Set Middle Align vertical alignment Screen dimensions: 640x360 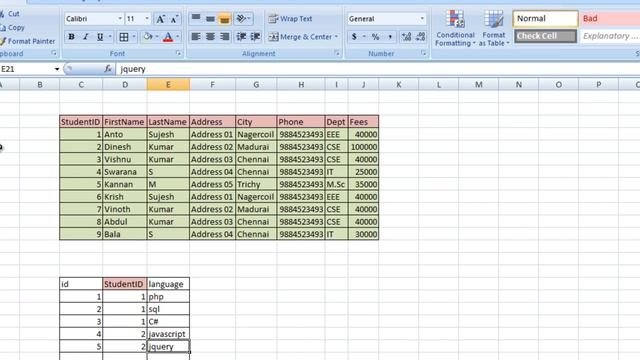[x=210, y=18]
